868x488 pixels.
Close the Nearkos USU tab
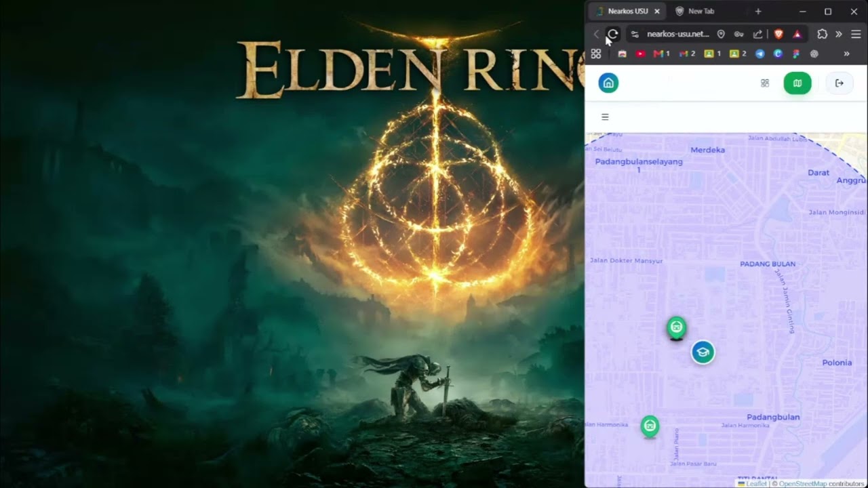656,12
